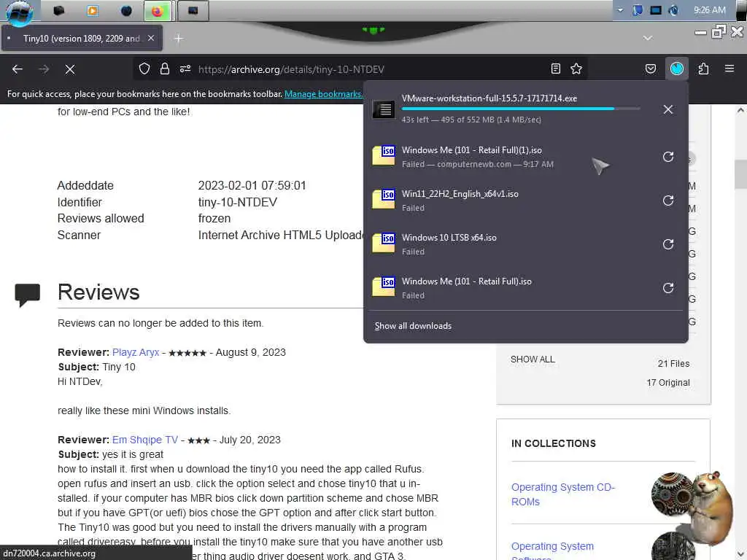Viewport: 747px width, 560px height.
Task: Click SHOW ALL files link
Action: click(x=533, y=359)
